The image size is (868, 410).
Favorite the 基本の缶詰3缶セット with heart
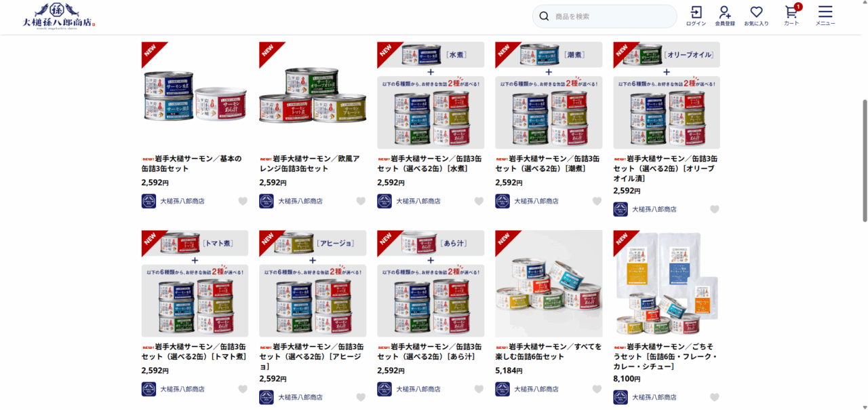point(243,201)
